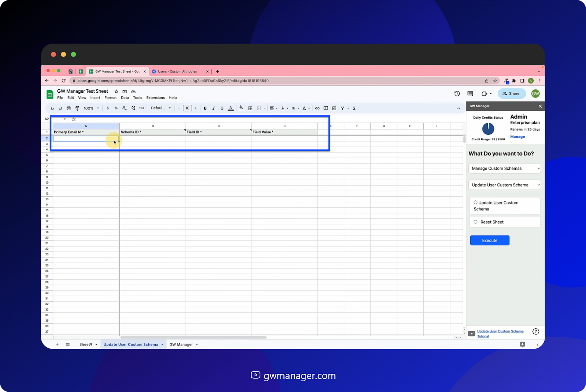Insert a link

click(x=317, y=108)
